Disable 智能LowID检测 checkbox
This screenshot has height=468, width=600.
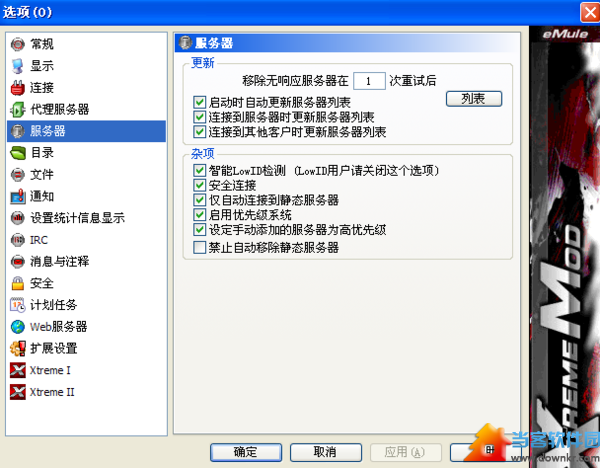pos(199,170)
